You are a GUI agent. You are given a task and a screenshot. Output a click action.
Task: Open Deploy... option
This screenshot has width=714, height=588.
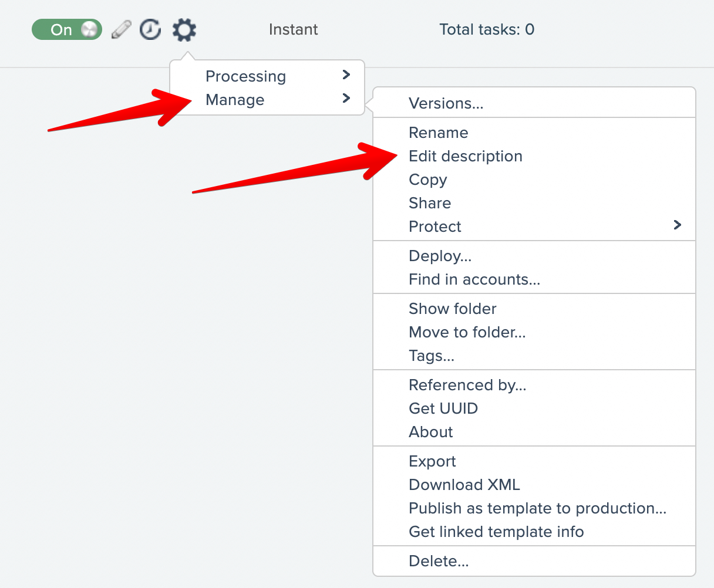coord(440,256)
